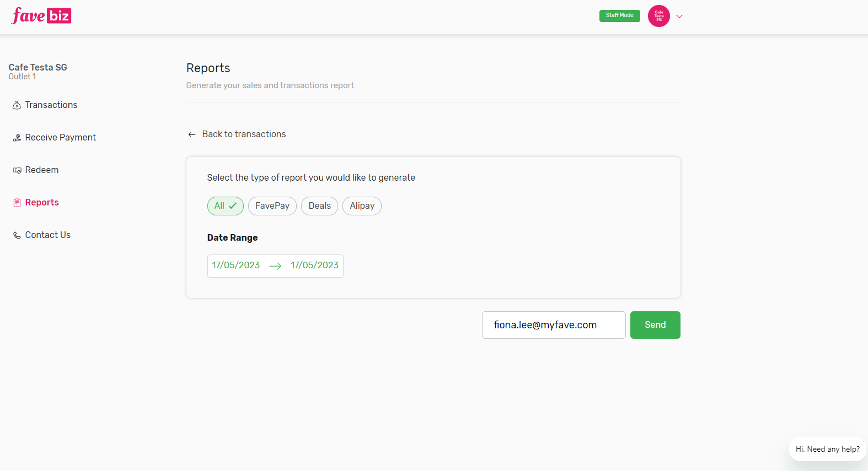Open Redeem in the sidebar
868x471 pixels.
tap(41, 170)
